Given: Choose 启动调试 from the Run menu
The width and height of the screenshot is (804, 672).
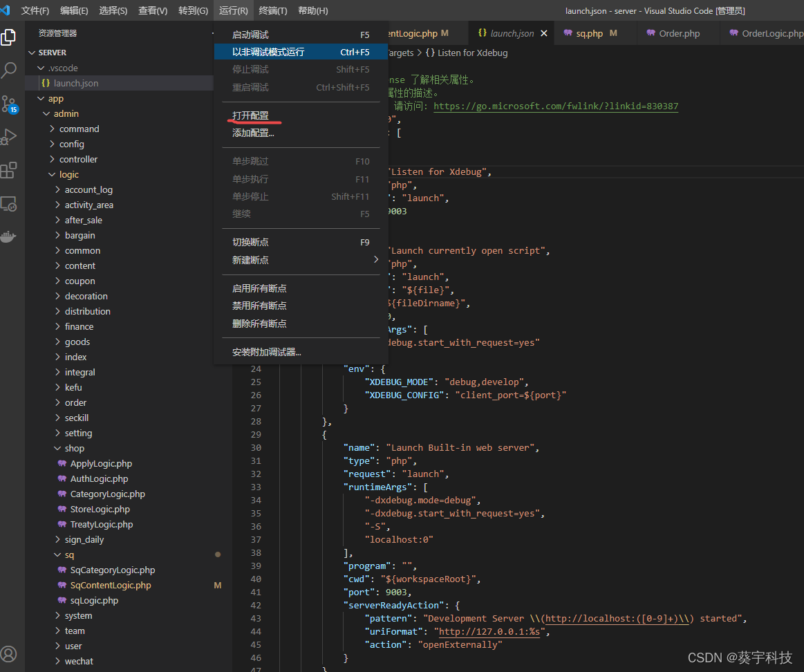Looking at the screenshot, I should (x=301, y=35).
